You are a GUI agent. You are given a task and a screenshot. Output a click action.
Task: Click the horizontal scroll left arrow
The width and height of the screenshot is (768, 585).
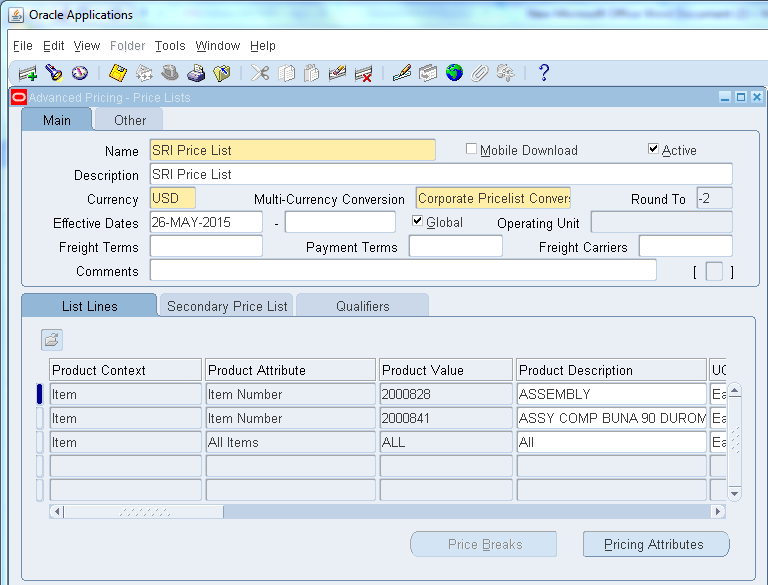pyautogui.click(x=57, y=512)
